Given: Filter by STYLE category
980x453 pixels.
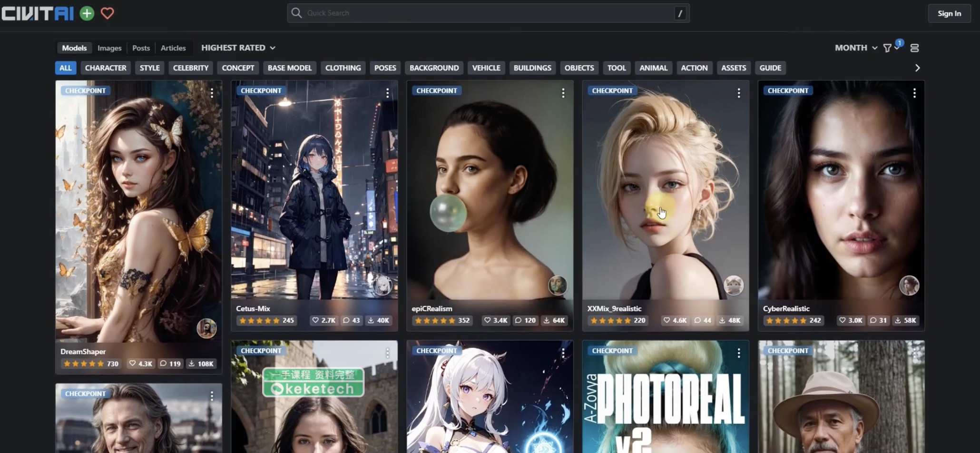Looking at the screenshot, I should pyautogui.click(x=150, y=68).
